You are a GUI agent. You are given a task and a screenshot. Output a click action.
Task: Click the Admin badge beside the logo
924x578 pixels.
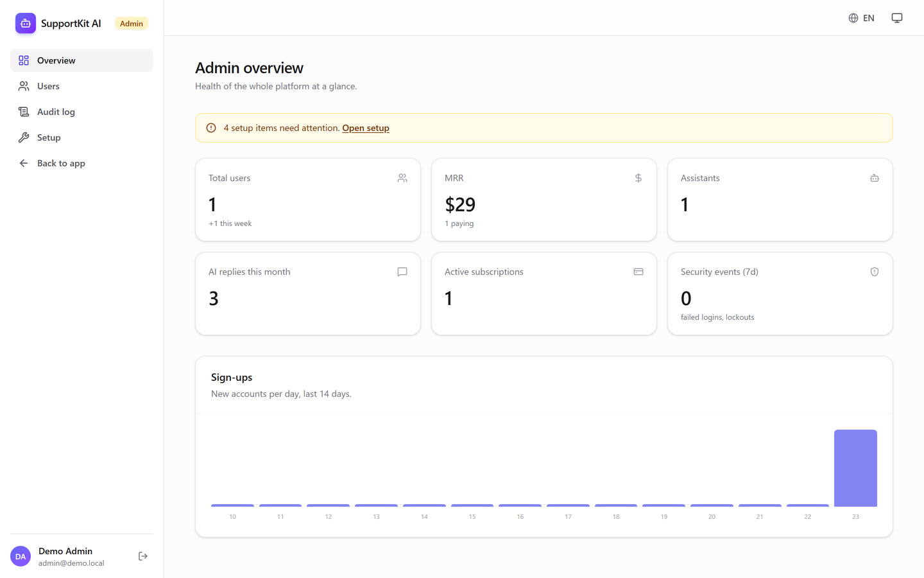(132, 23)
